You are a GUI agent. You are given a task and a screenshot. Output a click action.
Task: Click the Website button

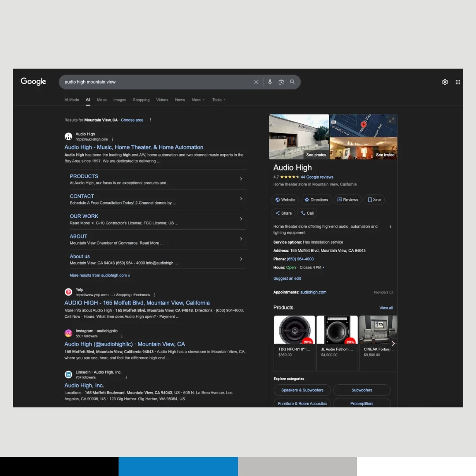(x=285, y=200)
